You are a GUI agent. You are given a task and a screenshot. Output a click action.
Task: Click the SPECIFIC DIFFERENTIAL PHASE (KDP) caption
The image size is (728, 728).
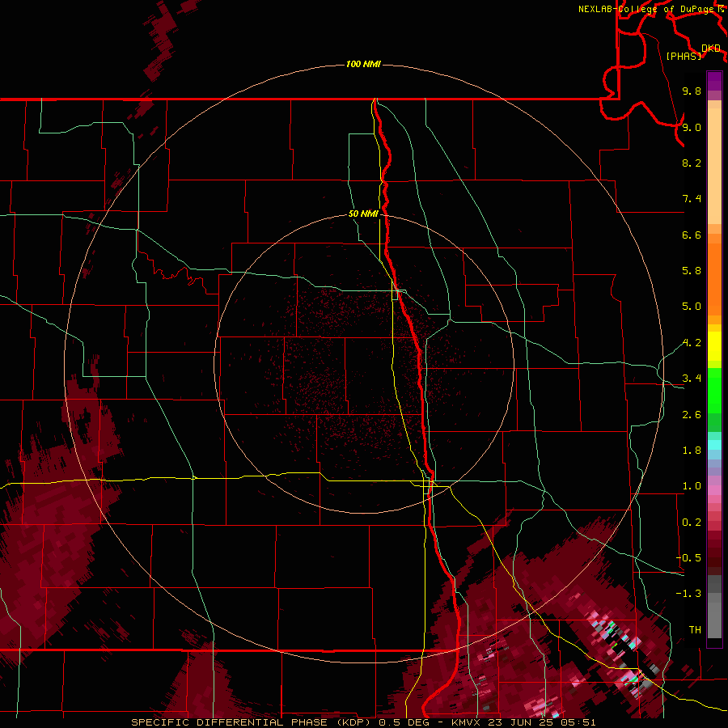click(x=252, y=722)
